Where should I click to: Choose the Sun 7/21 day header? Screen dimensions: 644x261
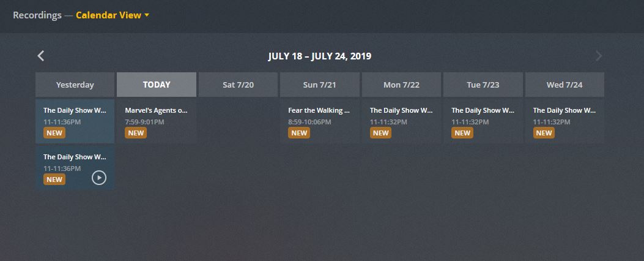(x=319, y=85)
